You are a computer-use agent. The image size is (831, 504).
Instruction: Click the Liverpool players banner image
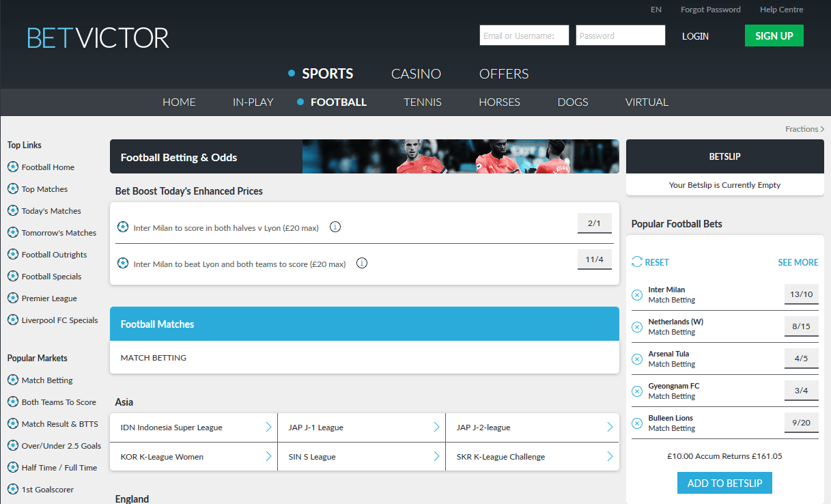tap(461, 156)
